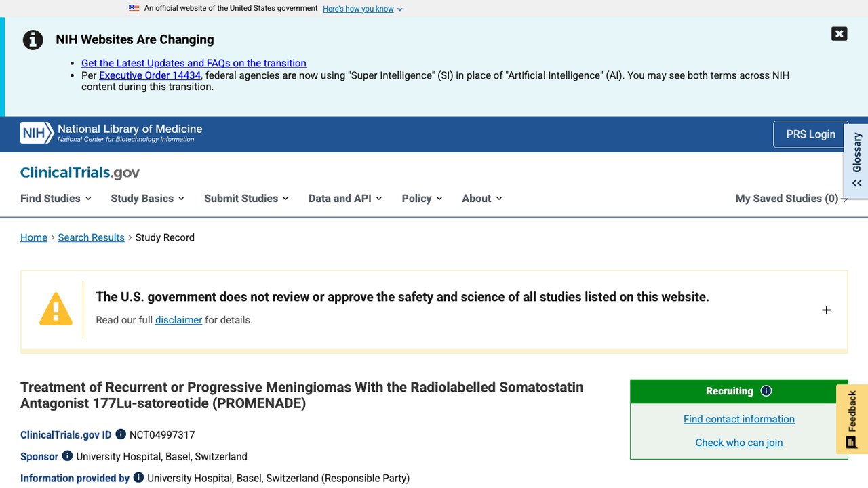The height and width of the screenshot is (488, 868).
Task: Open the Study Basics menu
Action: 147,199
